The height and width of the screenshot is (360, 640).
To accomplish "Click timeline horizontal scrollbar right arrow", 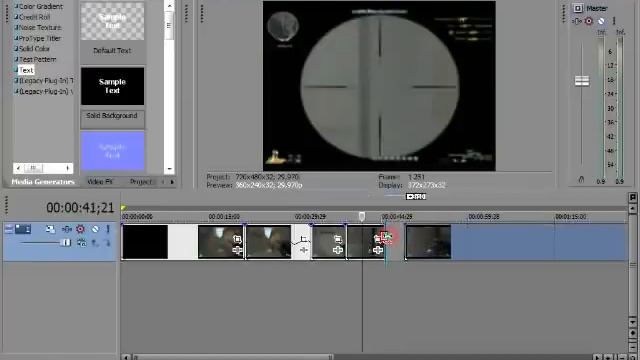I will [597, 357].
